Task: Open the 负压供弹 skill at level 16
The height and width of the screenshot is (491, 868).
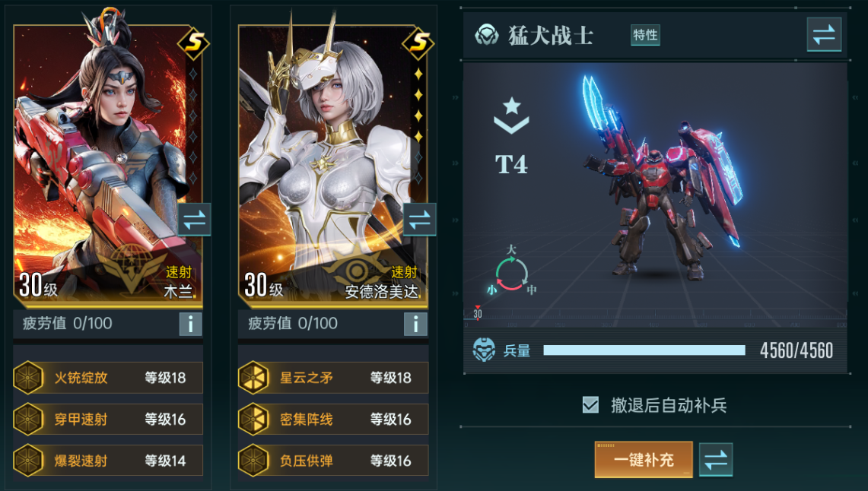Action: [333, 461]
